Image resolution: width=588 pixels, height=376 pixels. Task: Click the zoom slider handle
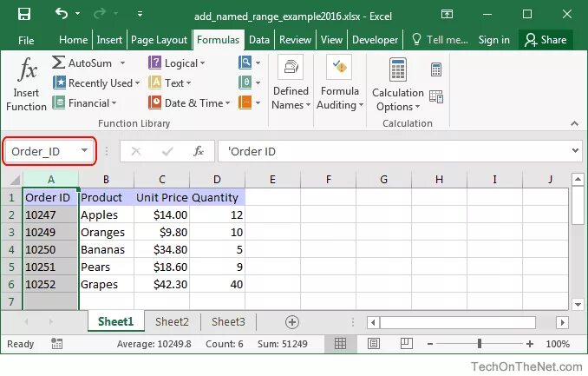pyautogui.click(x=480, y=343)
